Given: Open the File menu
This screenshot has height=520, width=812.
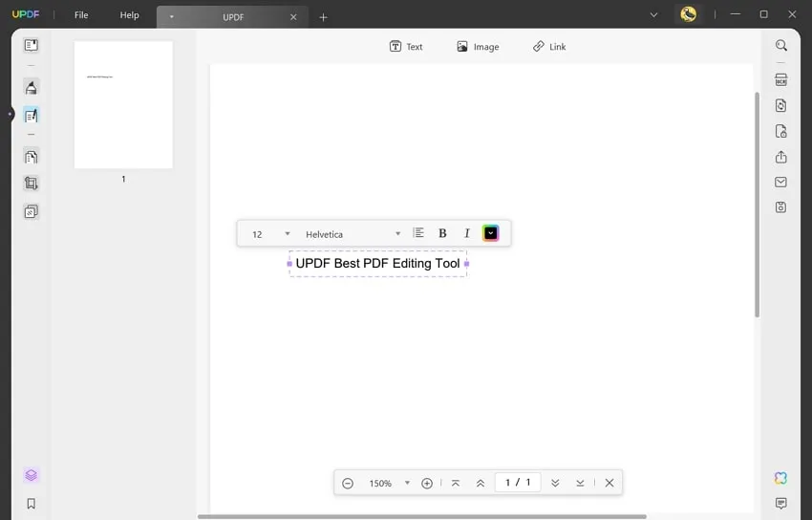Looking at the screenshot, I should click(81, 15).
